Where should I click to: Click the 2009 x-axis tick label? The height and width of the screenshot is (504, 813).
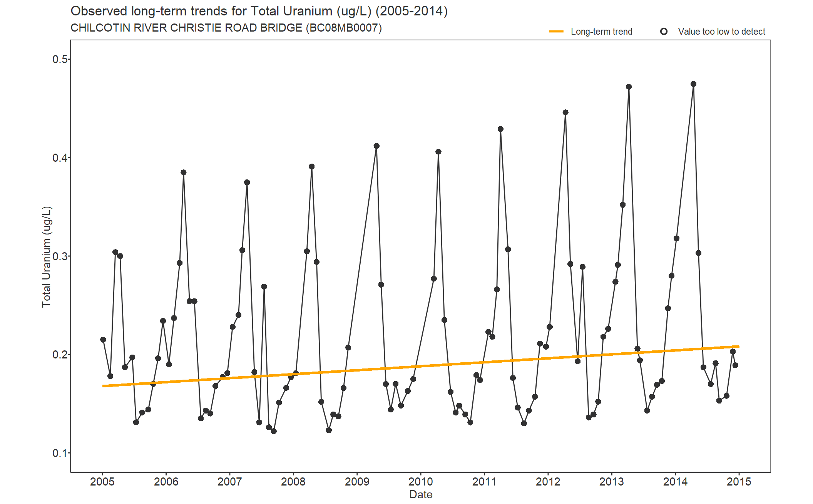(357, 482)
